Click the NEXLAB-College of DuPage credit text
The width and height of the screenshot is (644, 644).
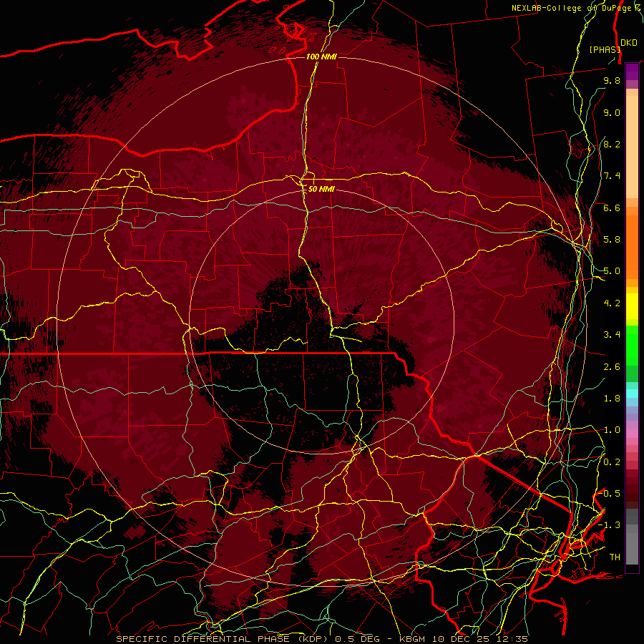click(575, 8)
